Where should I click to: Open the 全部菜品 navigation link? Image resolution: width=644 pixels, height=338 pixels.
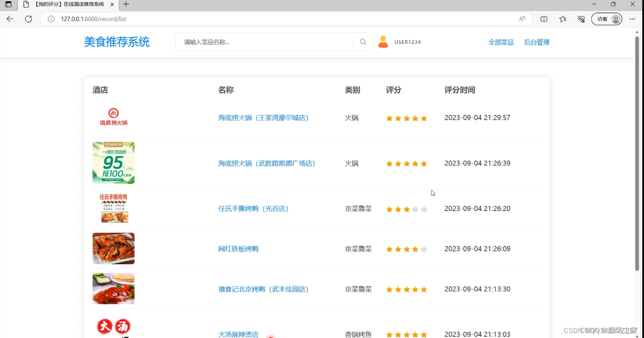pyautogui.click(x=501, y=42)
